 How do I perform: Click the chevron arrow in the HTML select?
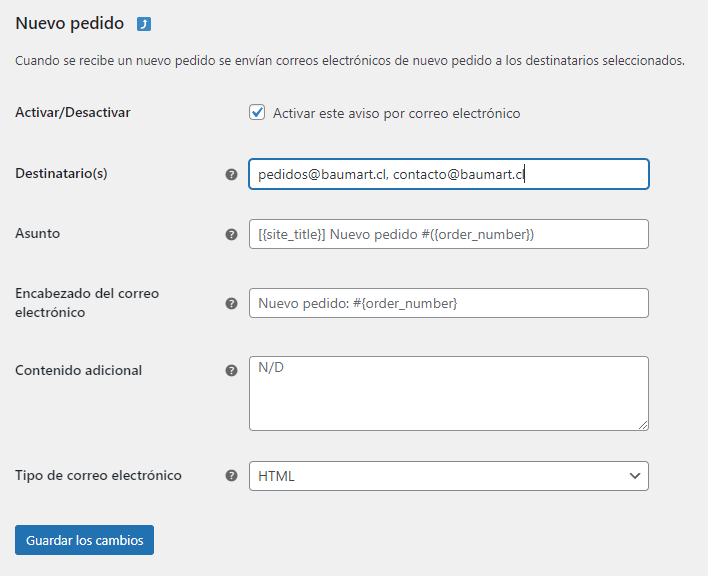635,476
